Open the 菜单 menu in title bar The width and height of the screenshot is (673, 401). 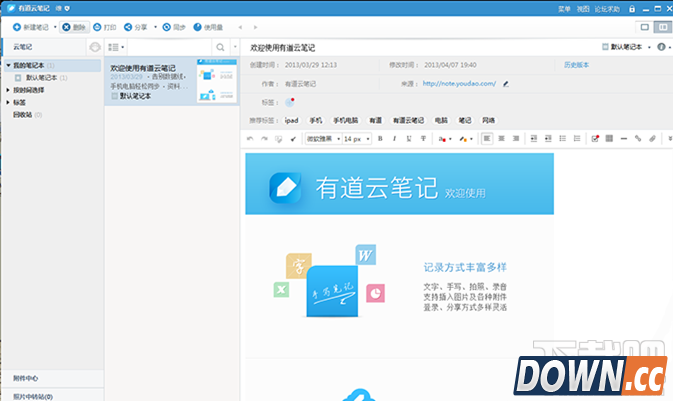564,9
